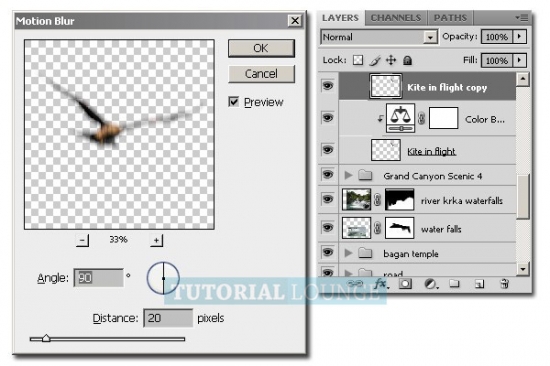Switch to the Channels tab

click(396, 18)
